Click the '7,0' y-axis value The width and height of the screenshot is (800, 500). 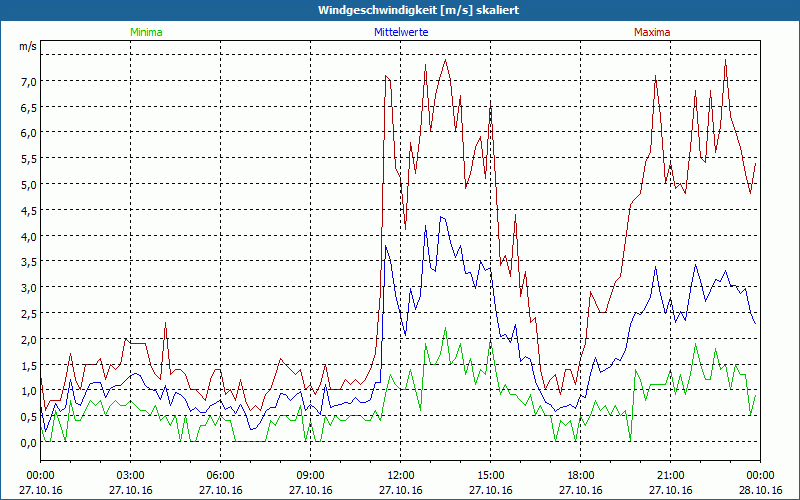coord(28,81)
